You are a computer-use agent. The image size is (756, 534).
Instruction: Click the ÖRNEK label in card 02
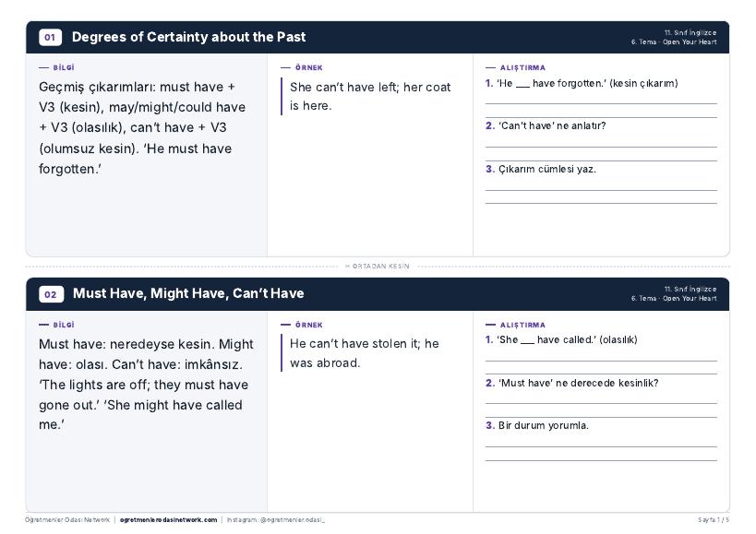click(x=309, y=325)
